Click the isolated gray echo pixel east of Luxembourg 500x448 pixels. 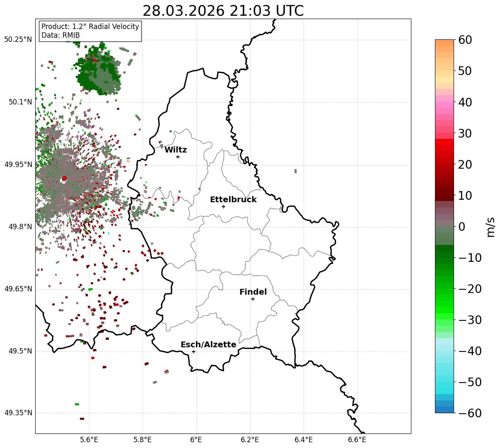click(x=295, y=171)
